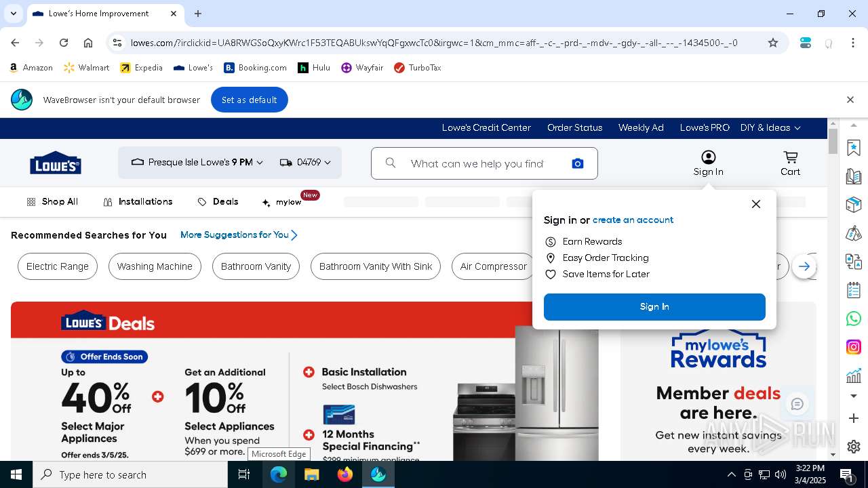Open sidebar chart stats icon
Screen dimensions: 868x488
click(x=854, y=375)
